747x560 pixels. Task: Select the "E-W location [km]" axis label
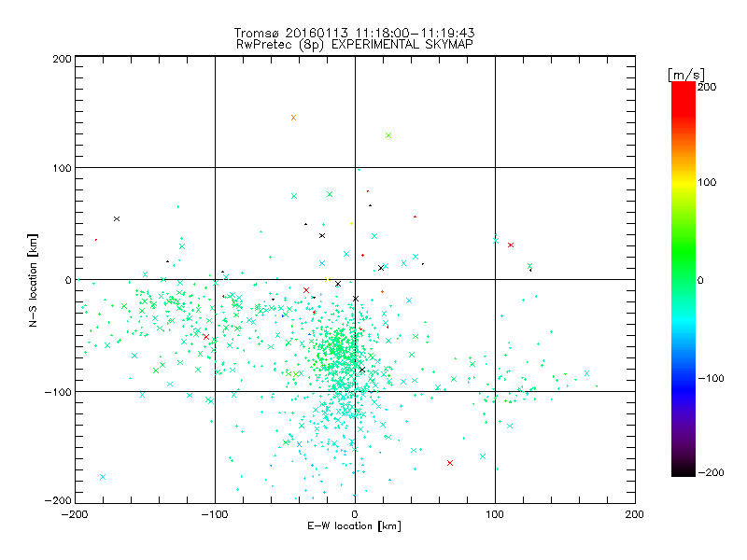point(354,526)
